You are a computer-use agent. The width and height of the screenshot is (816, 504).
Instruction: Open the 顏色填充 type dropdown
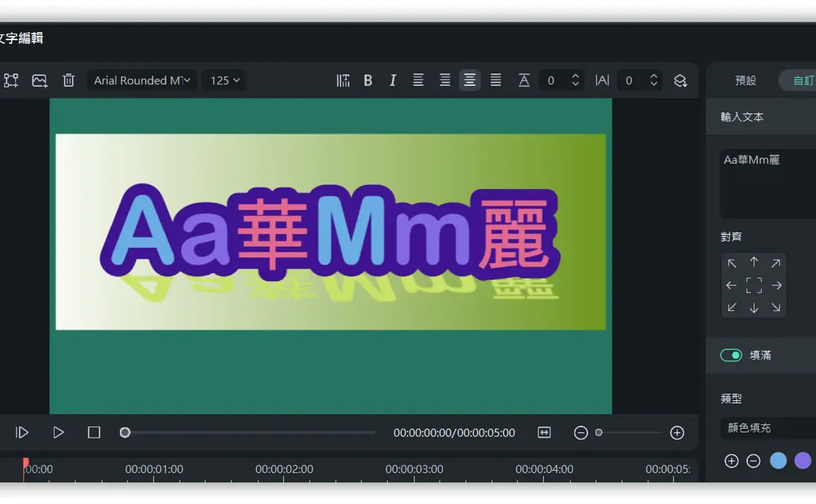(x=768, y=428)
